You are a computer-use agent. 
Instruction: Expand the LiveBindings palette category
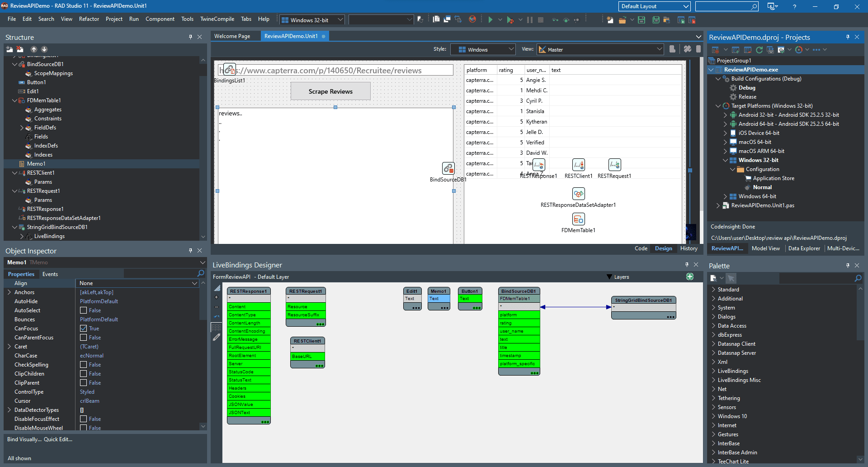732,371
